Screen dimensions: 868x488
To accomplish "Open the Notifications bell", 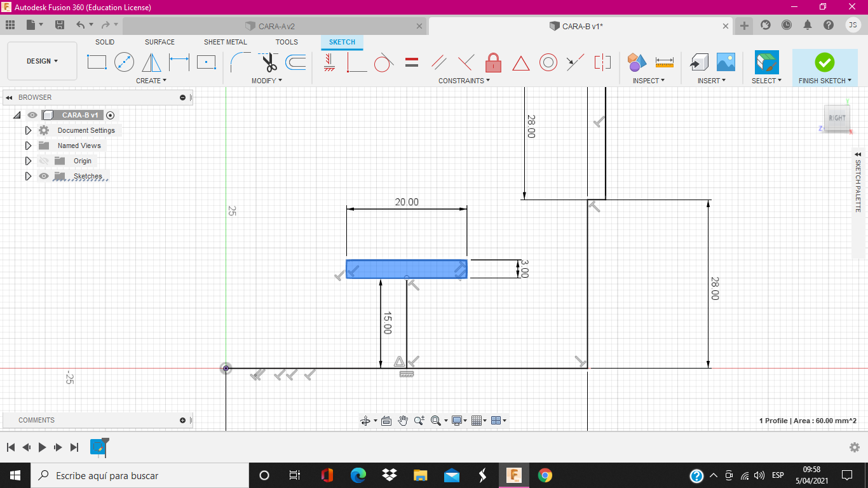I will (x=808, y=25).
